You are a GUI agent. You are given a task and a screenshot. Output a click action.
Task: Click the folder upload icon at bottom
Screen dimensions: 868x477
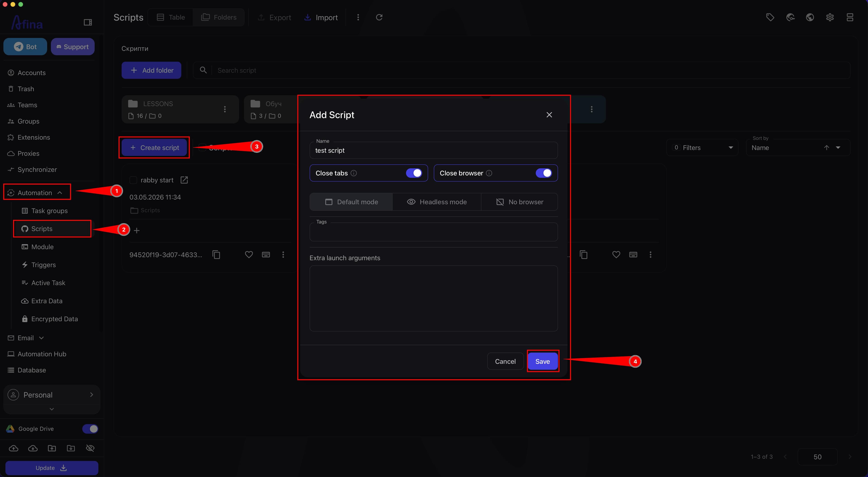tap(52, 448)
